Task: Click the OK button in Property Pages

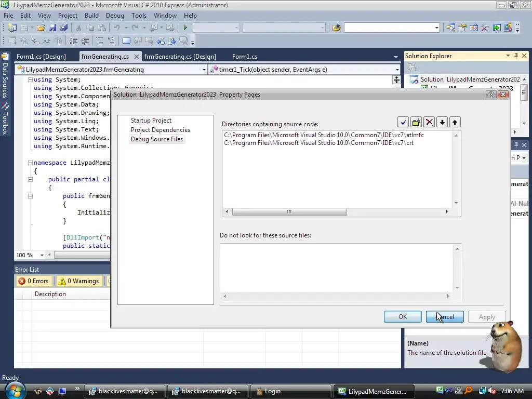Action: (x=403, y=317)
